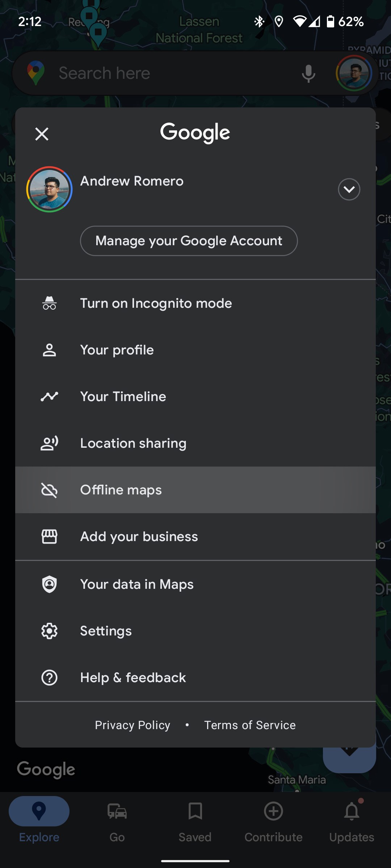The image size is (391, 868).
Task: Tap the battery status icon
Action: [330, 22]
